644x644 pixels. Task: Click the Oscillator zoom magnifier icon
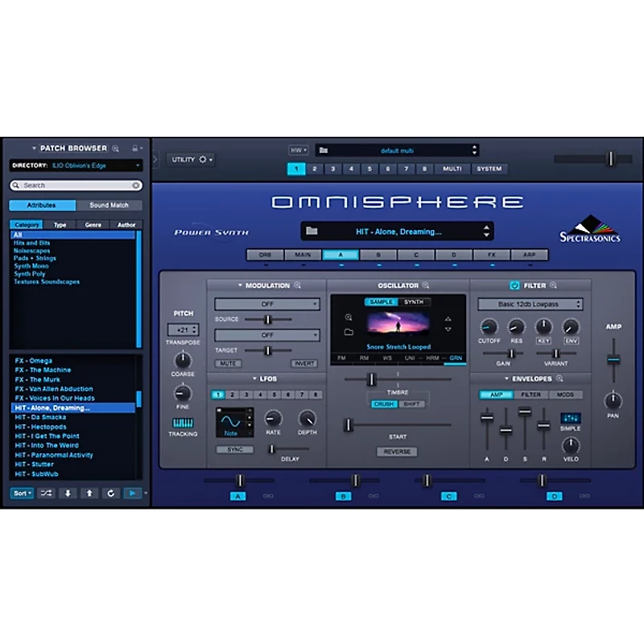[423, 285]
